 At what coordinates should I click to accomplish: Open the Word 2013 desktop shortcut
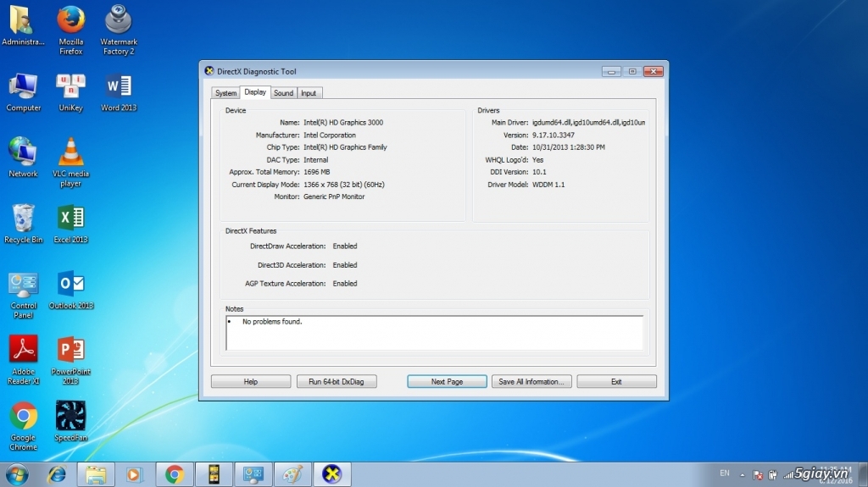pos(119,87)
